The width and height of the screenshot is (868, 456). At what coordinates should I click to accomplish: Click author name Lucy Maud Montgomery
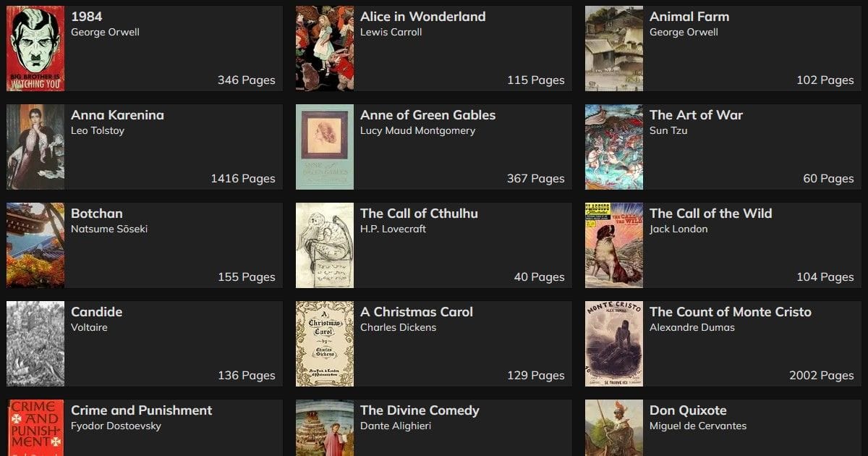coord(418,131)
